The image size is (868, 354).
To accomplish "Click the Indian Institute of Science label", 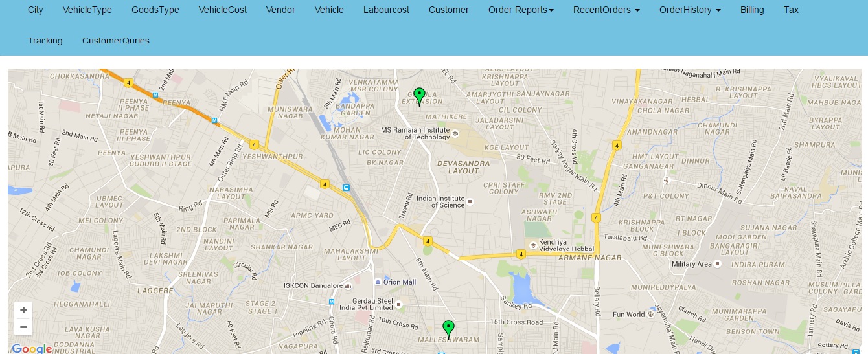I will pos(441,202).
